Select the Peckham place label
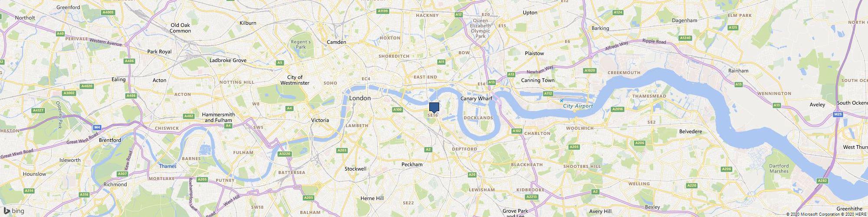This screenshot has height=217, width=868. click(x=412, y=164)
